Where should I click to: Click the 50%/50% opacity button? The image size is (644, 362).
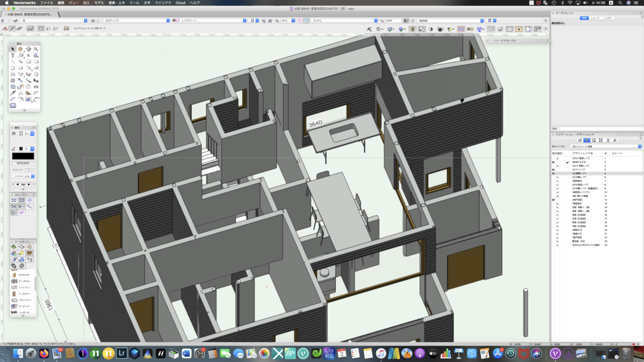pyautogui.click(x=23, y=163)
